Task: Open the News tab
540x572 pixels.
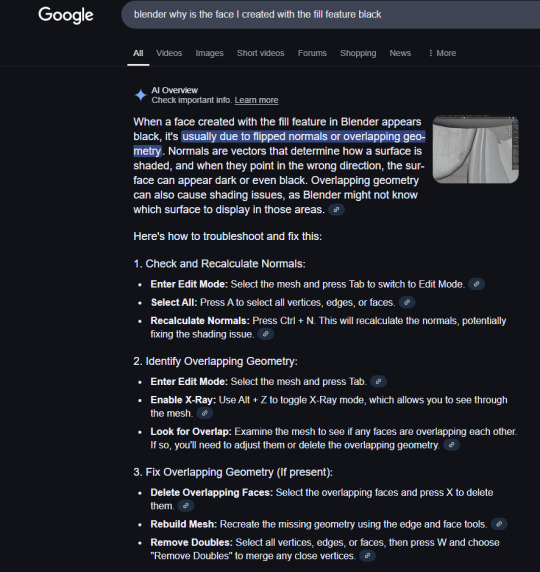Action: (x=400, y=53)
